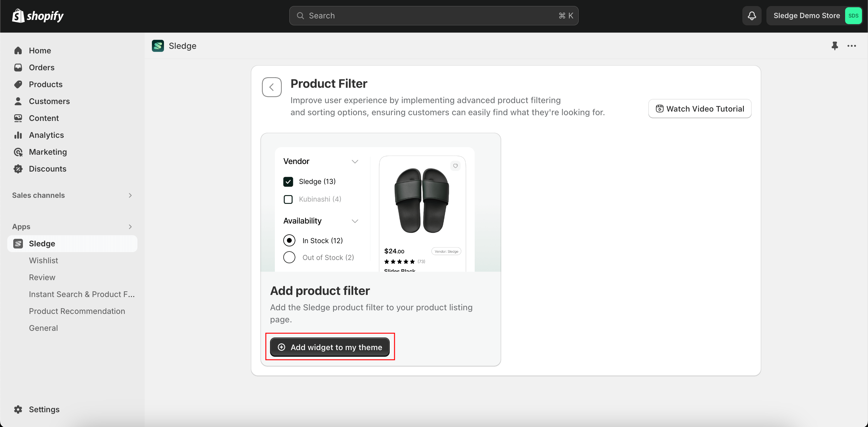Click the Watch Video Tutorial button

click(700, 109)
